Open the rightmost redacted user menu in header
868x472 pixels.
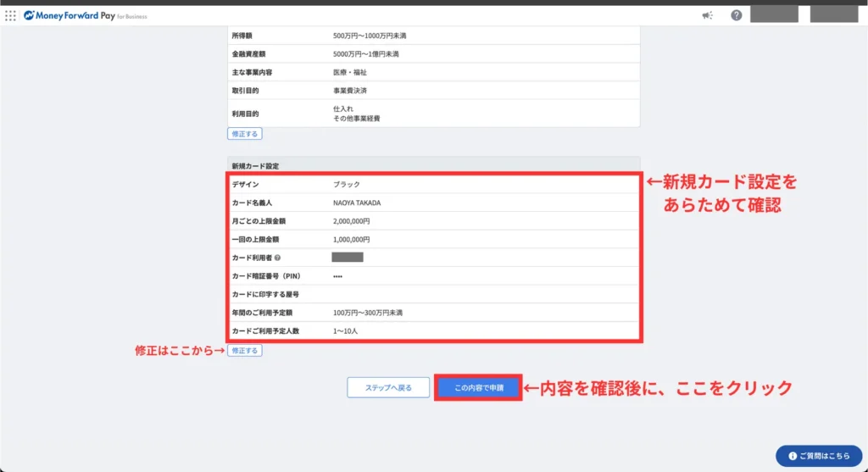coord(833,14)
